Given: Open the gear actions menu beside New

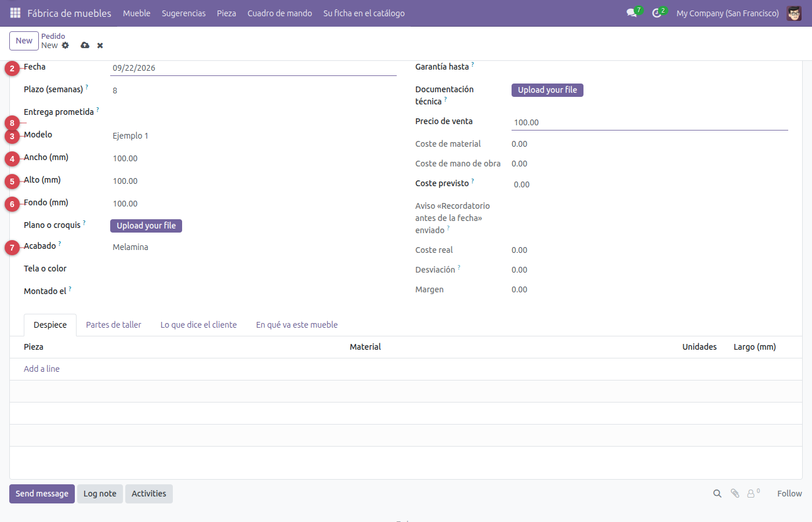Looking at the screenshot, I should point(66,45).
